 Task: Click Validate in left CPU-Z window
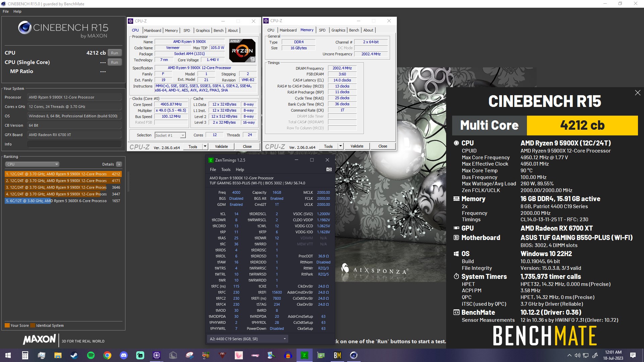click(221, 146)
